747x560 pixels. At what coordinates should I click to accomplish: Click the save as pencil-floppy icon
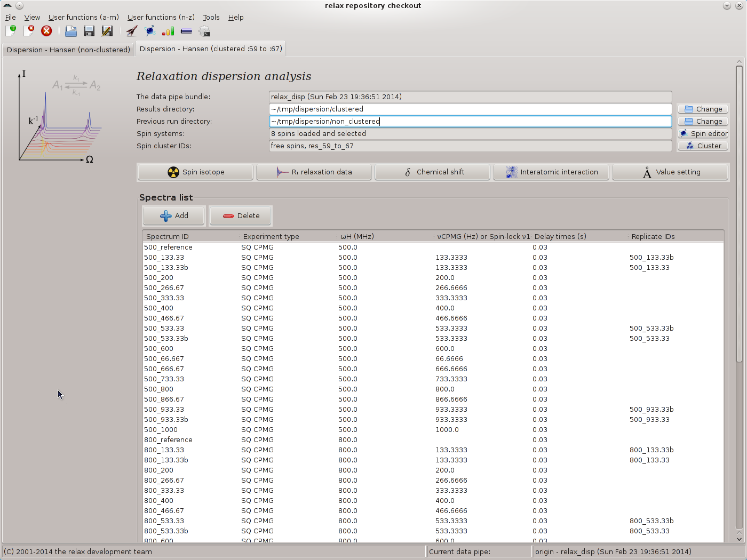[x=107, y=31]
